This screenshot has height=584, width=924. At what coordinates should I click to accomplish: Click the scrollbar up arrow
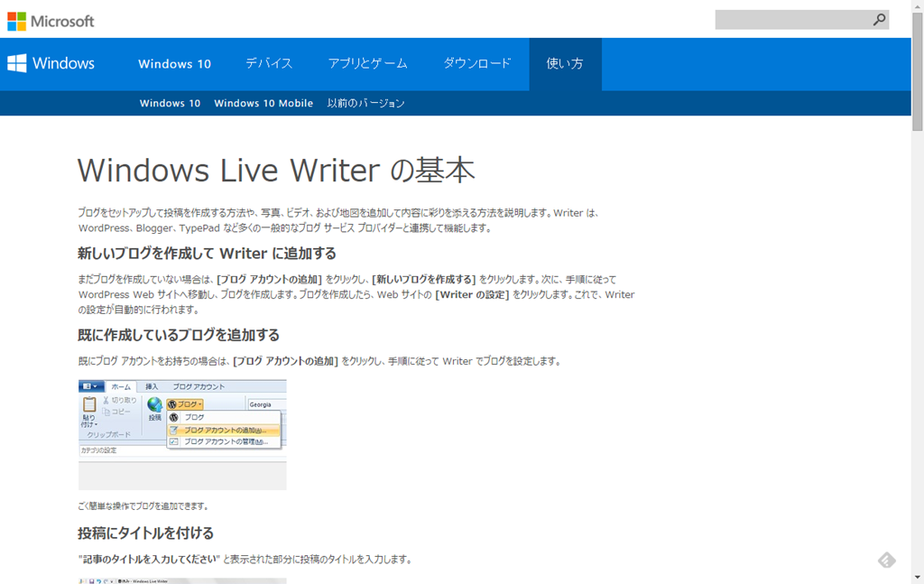click(917, 6)
